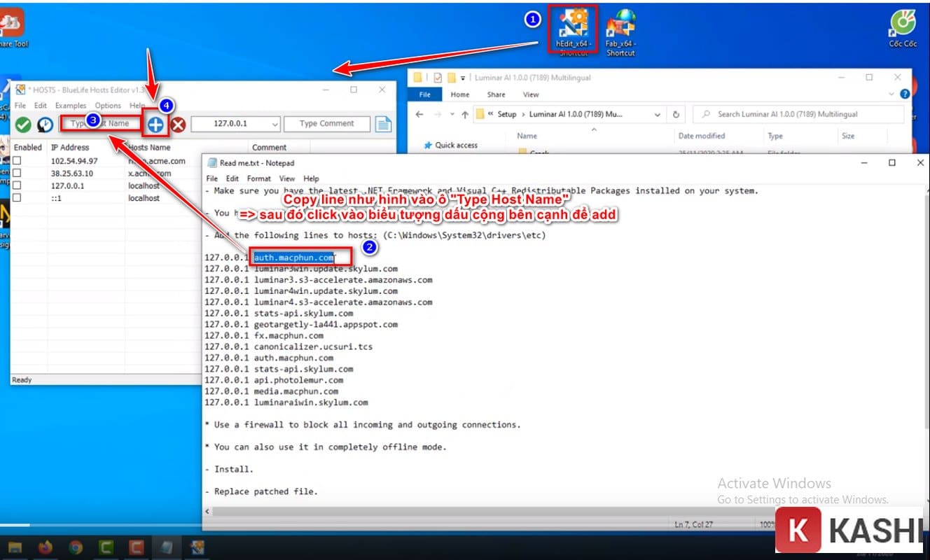Expand the Explorer ribbon with chevron
This screenshot has height=560, width=930.
[x=891, y=94]
